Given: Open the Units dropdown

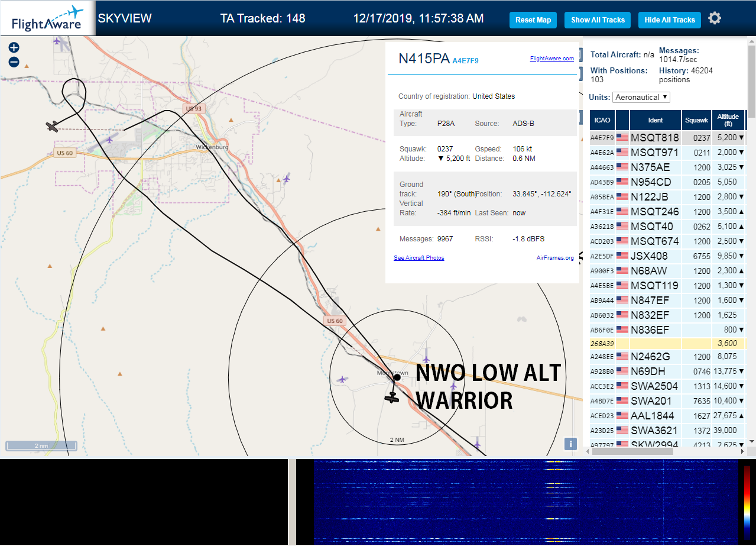Looking at the screenshot, I should click(641, 97).
